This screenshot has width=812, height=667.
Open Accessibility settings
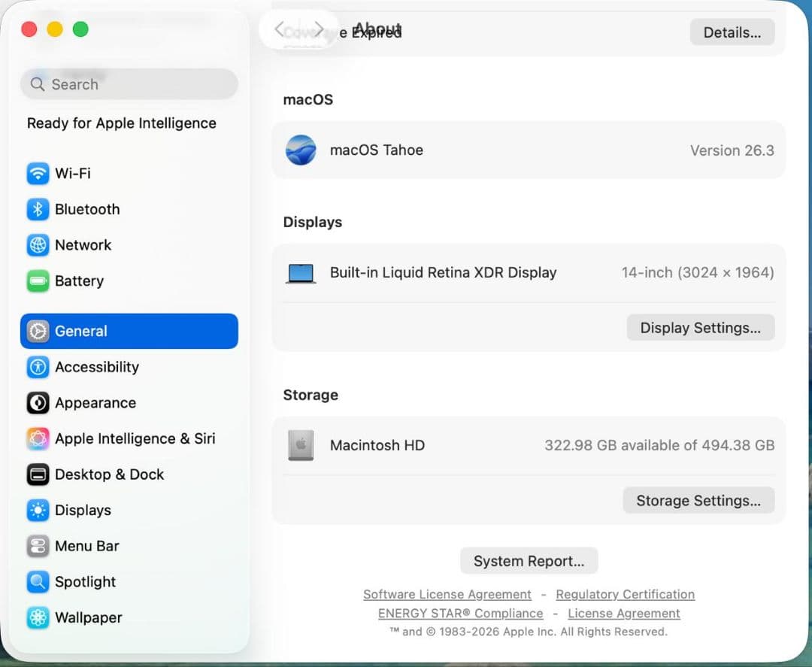(38, 367)
